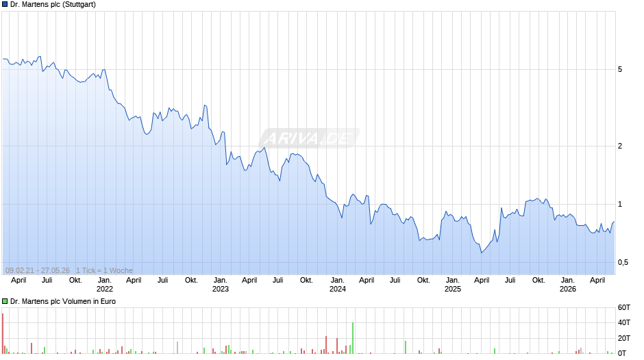
Task: Click the volume axis label '40T'
Action: [624, 322]
